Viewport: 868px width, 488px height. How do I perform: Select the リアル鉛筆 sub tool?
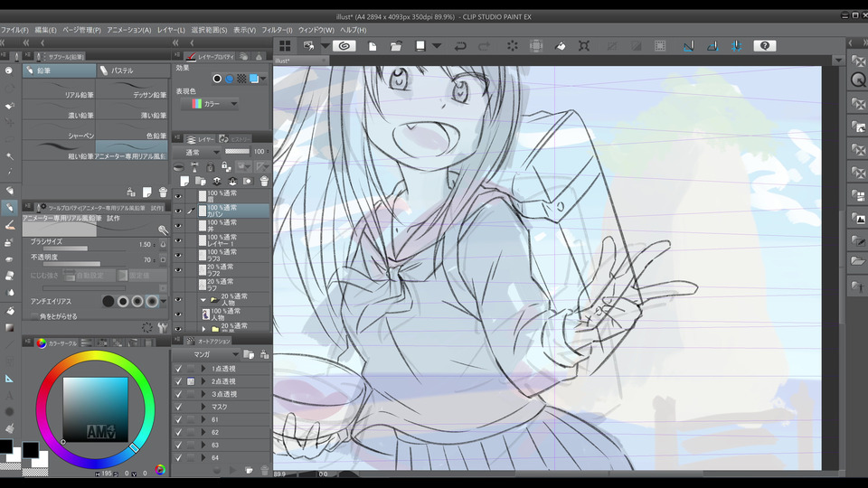tap(60, 90)
